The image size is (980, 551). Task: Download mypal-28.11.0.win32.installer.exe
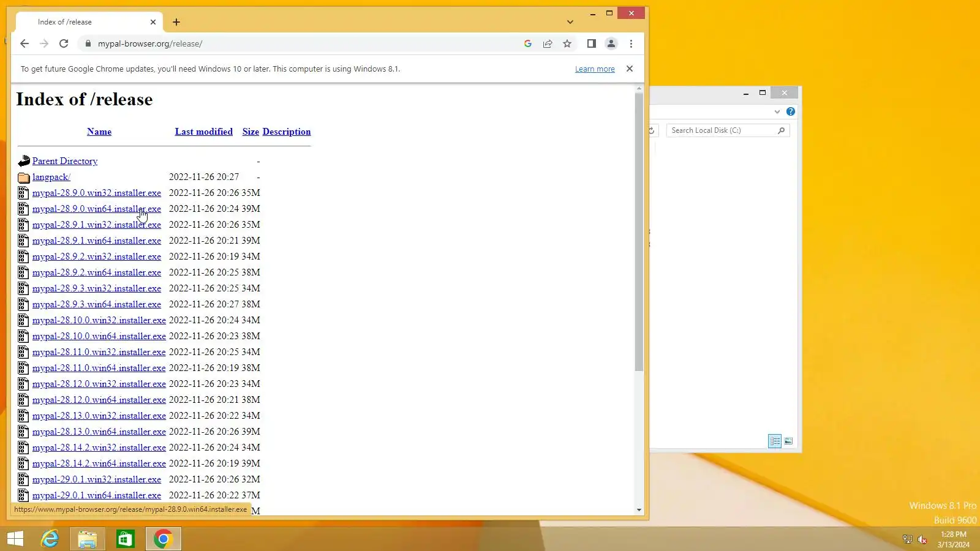point(99,352)
